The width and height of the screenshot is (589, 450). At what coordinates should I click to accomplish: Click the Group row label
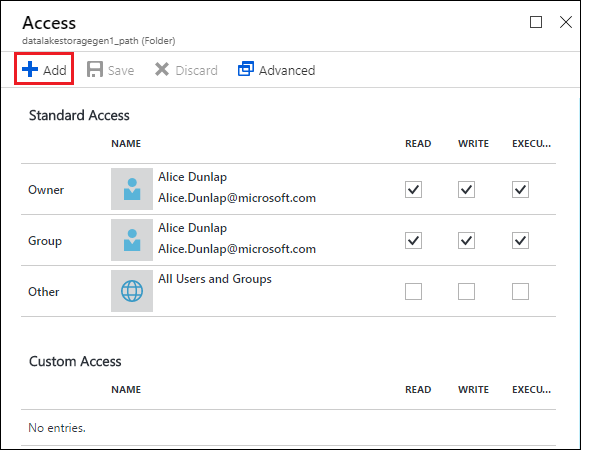(x=45, y=241)
